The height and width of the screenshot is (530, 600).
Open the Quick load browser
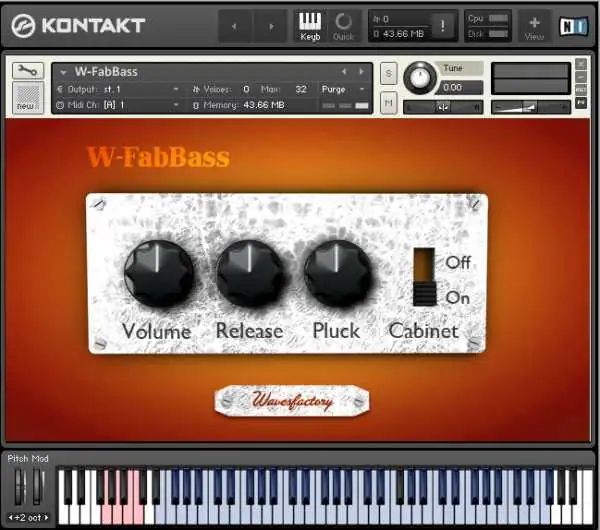(343, 26)
